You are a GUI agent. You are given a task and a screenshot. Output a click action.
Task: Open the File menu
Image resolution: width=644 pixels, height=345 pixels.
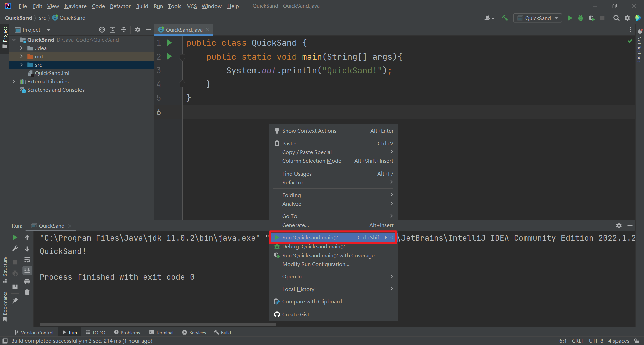click(23, 6)
